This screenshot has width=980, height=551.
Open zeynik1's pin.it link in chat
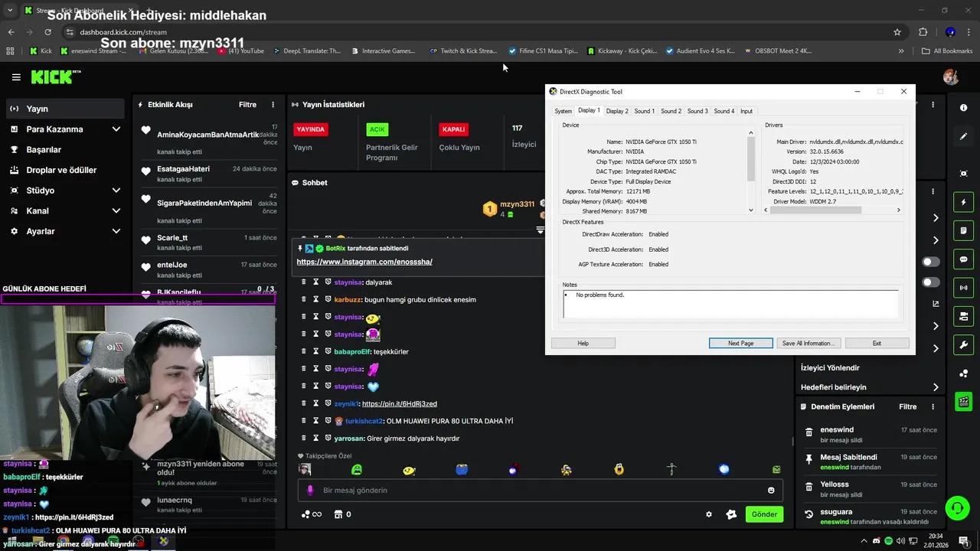pyautogui.click(x=399, y=403)
